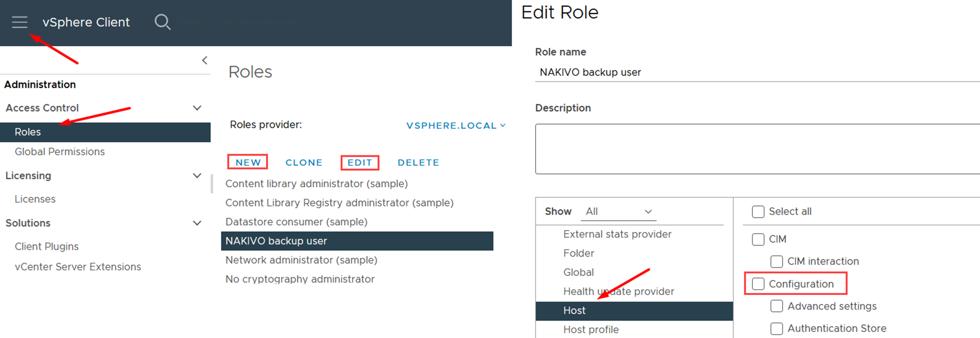This screenshot has height=338, width=980.
Task: Enable the Advanced settings checkbox
Action: pyautogui.click(x=776, y=306)
